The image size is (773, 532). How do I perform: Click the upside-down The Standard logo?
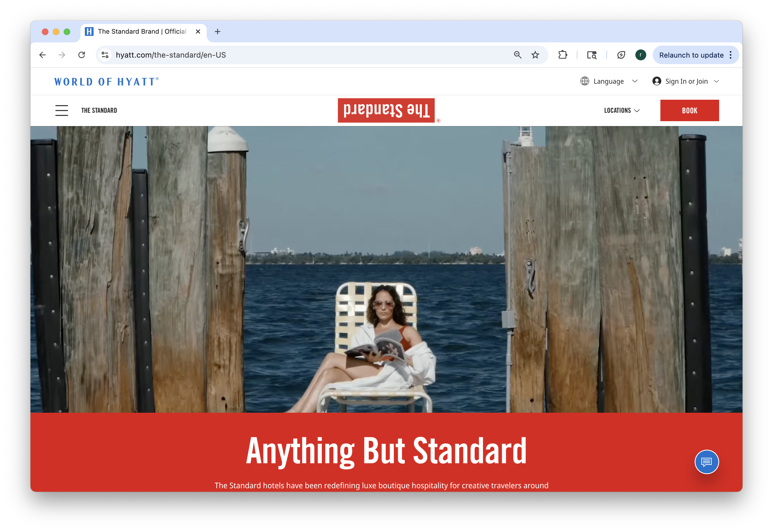[386, 110]
